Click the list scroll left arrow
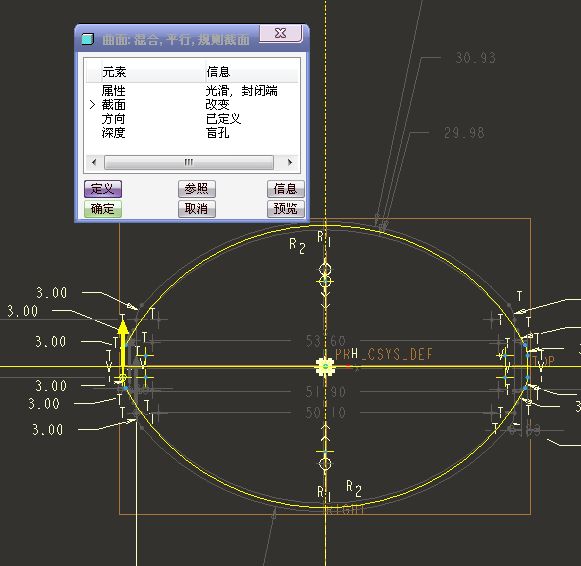Image resolution: width=581 pixels, height=566 pixels. 94,162
